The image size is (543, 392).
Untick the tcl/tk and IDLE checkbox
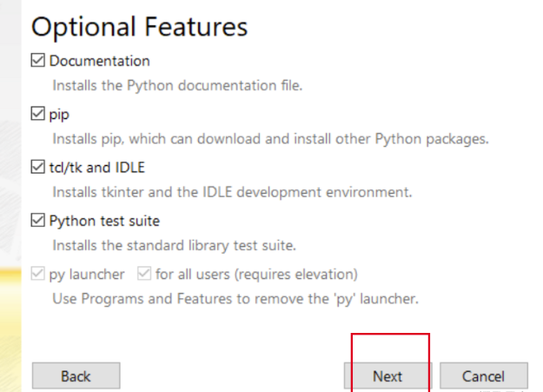pos(37,168)
